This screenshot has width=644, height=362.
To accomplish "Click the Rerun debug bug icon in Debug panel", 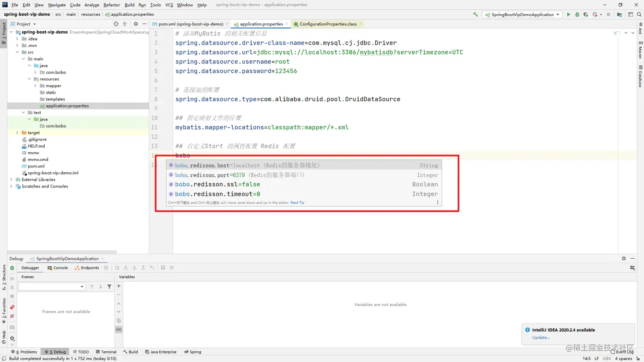I will click(x=12, y=268).
